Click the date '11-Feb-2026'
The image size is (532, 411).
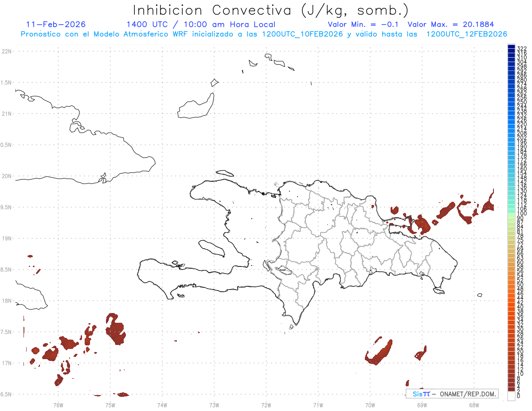(56, 24)
